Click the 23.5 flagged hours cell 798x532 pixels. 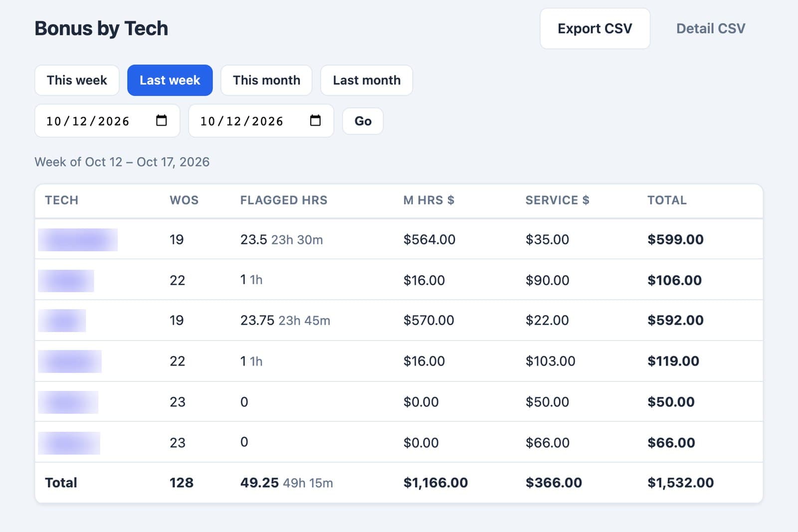(281, 240)
